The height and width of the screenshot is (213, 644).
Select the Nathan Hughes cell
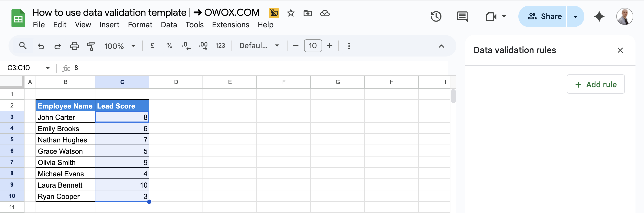click(66, 139)
